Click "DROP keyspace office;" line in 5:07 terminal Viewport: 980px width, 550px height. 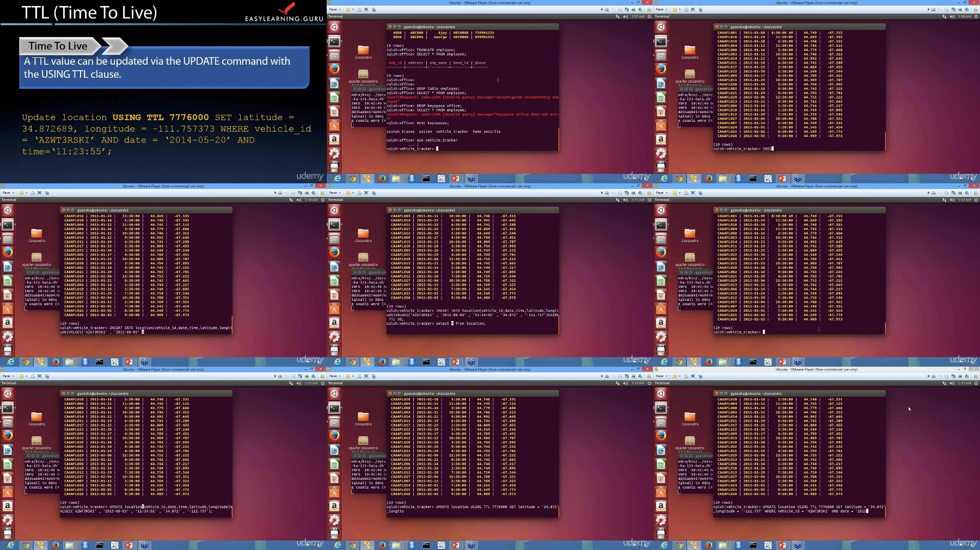pyautogui.click(x=424, y=106)
